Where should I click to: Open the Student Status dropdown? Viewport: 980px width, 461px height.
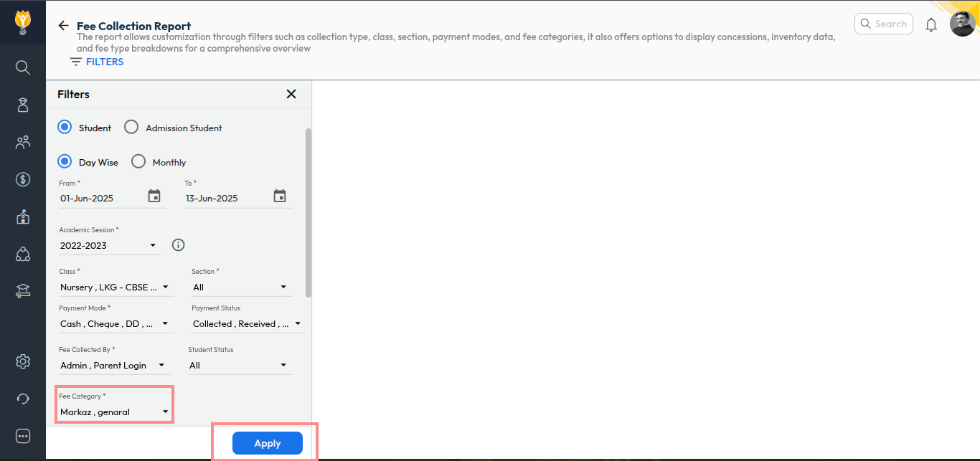point(240,366)
